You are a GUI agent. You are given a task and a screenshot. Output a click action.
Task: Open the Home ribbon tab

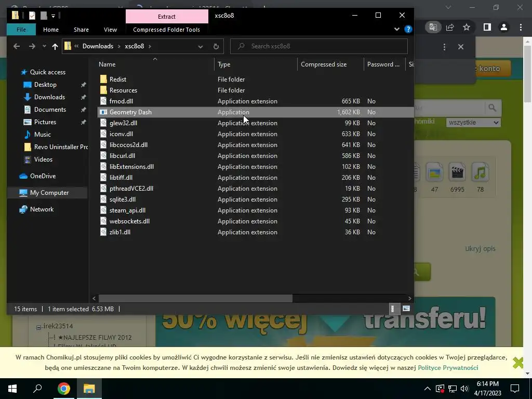51,30
